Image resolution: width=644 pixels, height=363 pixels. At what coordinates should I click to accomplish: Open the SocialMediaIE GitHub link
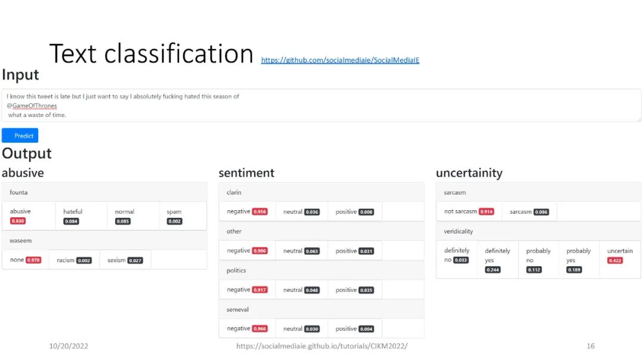coord(340,60)
